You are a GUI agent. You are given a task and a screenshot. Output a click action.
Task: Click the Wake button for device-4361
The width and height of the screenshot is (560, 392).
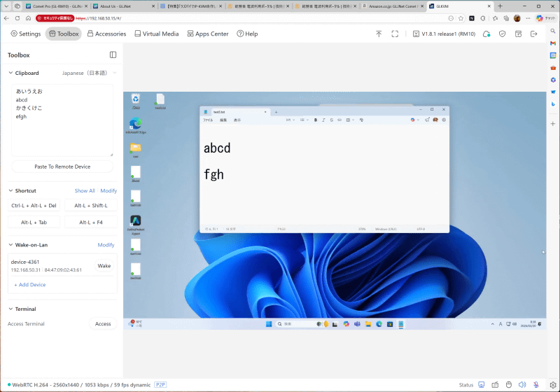pyautogui.click(x=104, y=266)
